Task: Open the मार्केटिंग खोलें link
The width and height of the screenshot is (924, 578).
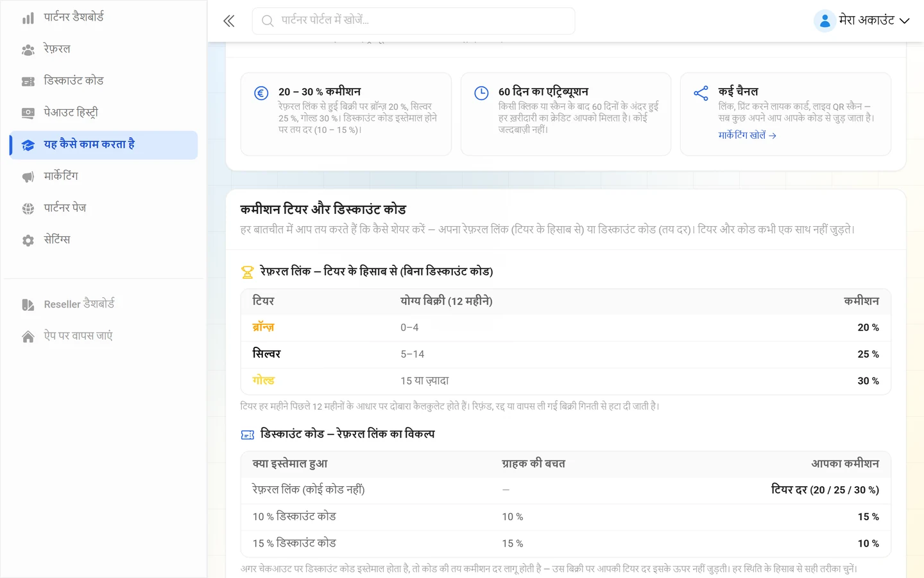Action: pos(748,136)
